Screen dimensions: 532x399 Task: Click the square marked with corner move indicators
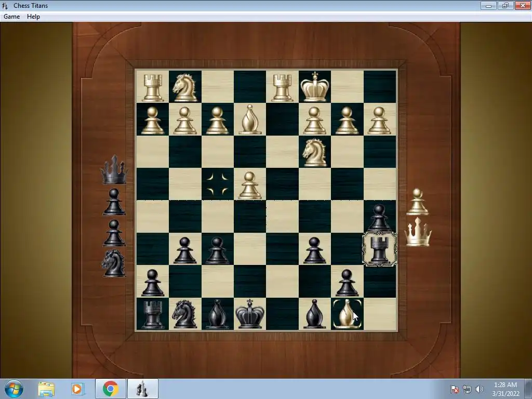click(x=217, y=184)
